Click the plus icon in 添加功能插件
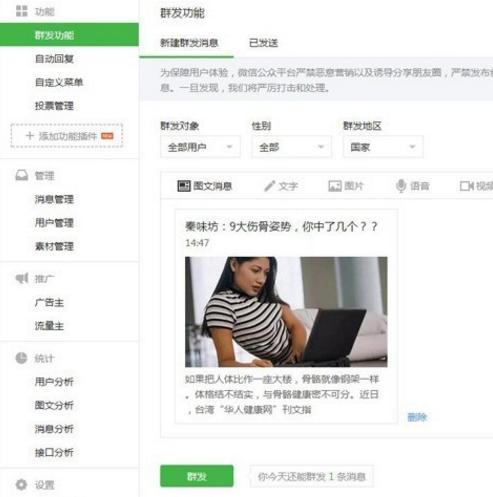The image size is (493, 497). click(x=30, y=136)
